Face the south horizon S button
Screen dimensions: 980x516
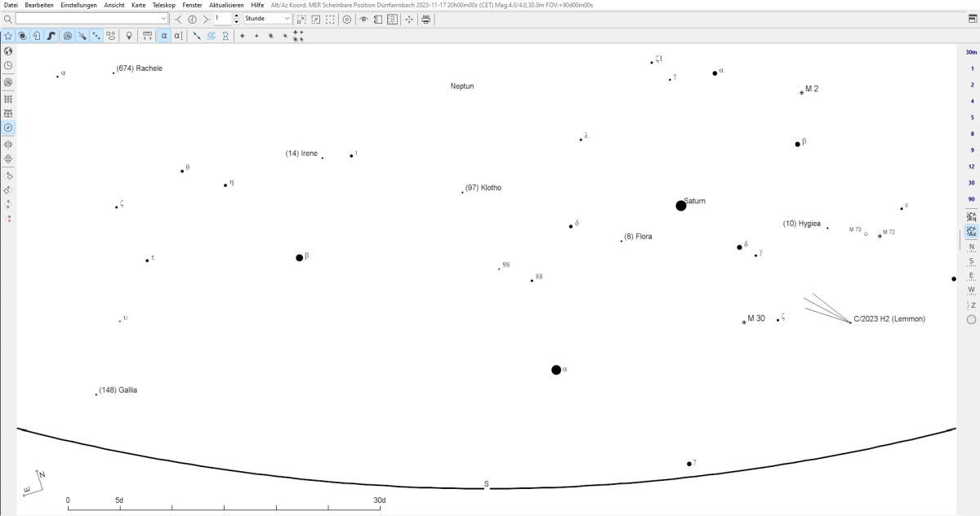tap(971, 261)
